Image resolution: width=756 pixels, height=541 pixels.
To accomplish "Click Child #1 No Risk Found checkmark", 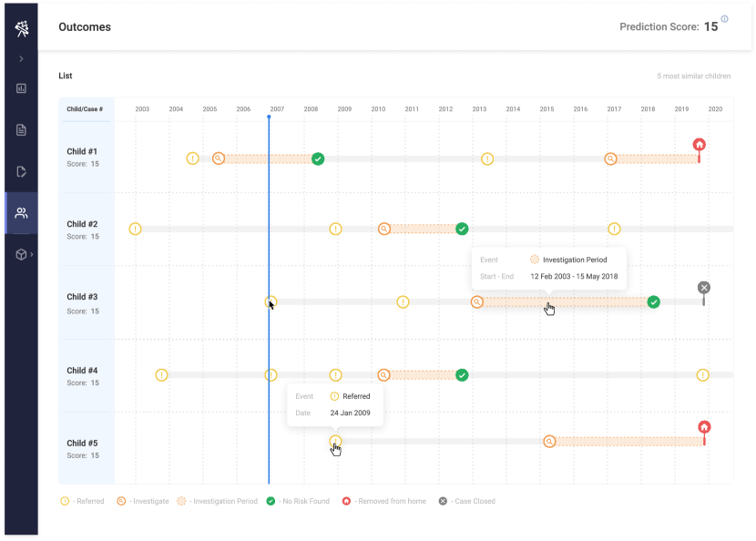I will (317, 158).
